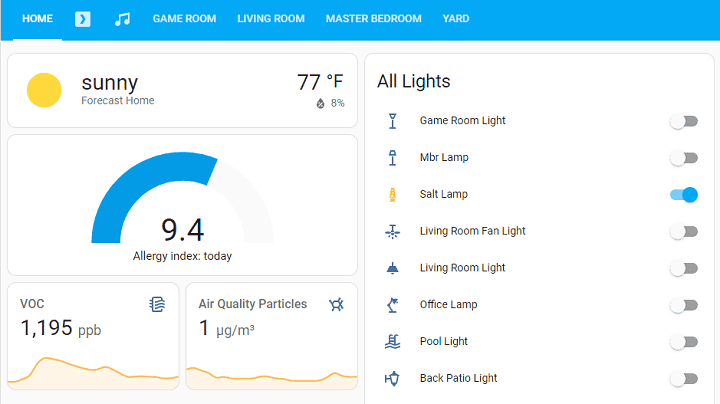Screen dimensions: 720x404
Task: Click the yellow sun weather icon
Action: click(44, 90)
